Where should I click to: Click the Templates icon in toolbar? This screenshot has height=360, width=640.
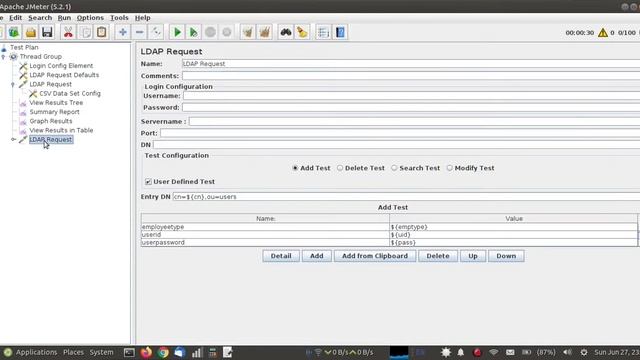(x=14, y=32)
